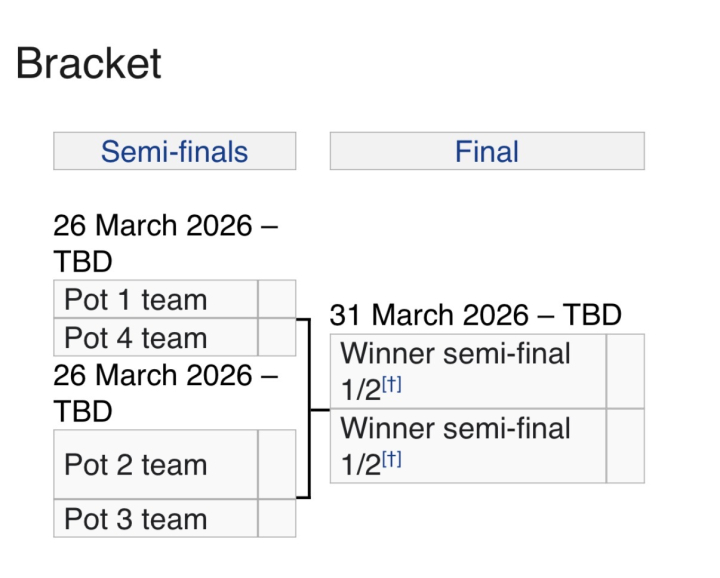Viewport: 720px width, 578px height.
Task: Click the Pot 4 team cell
Action: 156,337
